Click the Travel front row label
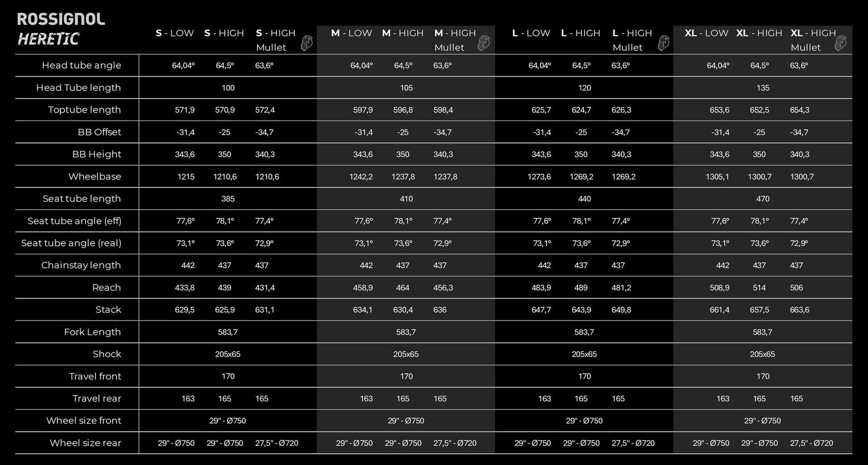The width and height of the screenshot is (868, 465). (x=95, y=376)
